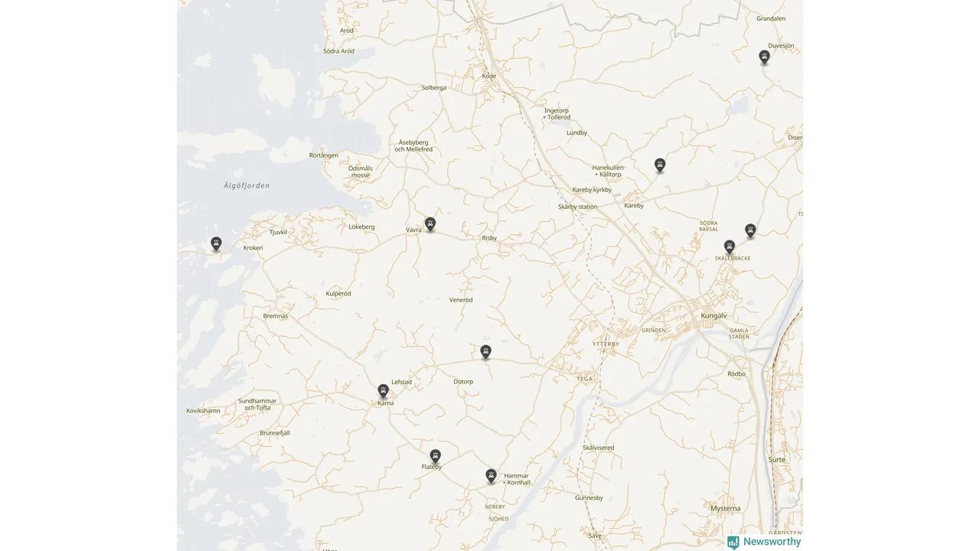980x551 pixels.
Task: Click the map marker at Kärna
Action: pos(384,391)
